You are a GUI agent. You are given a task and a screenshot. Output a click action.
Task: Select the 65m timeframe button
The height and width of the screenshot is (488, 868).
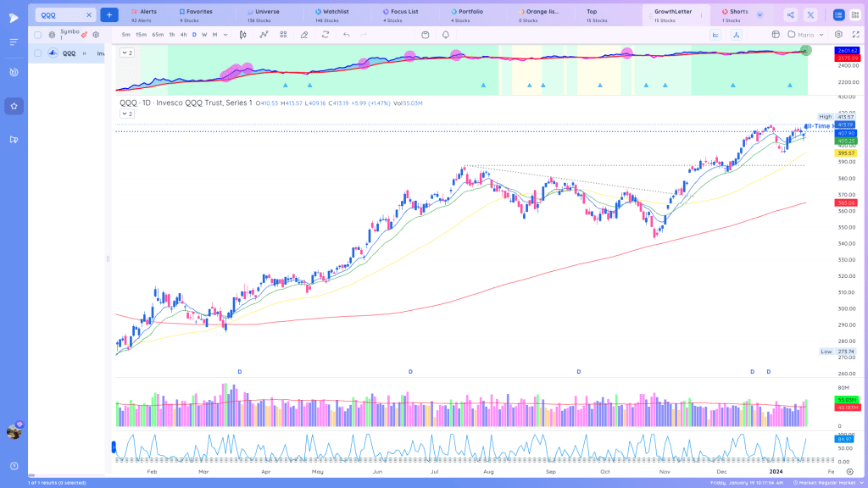(x=158, y=35)
